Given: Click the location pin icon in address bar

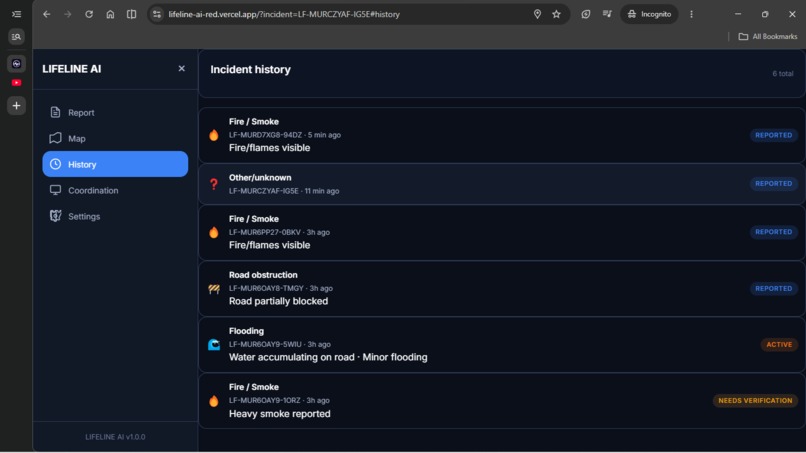Looking at the screenshot, I should pyautogui.click(x=537, y=14).
